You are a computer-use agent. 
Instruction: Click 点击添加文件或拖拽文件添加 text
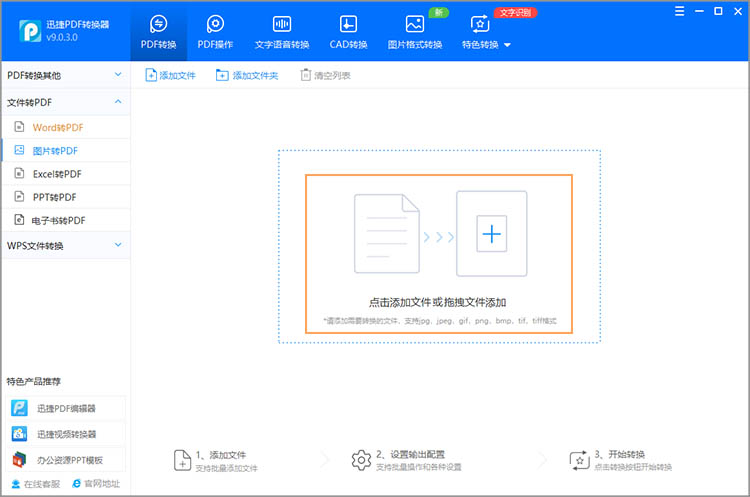[437, 302]
